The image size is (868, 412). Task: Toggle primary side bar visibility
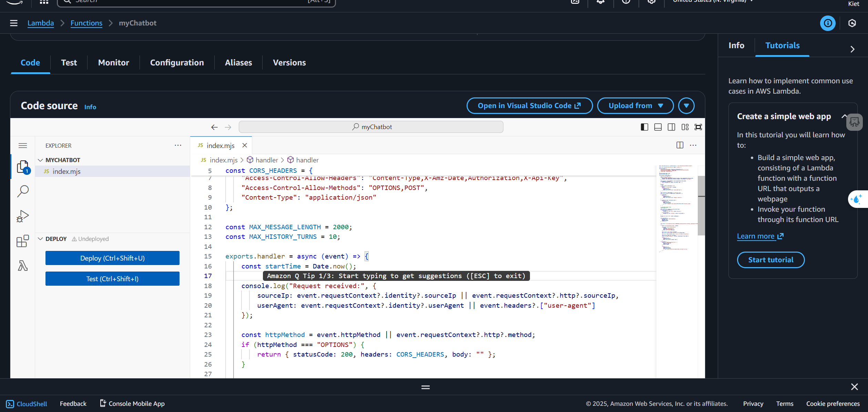(644, 127)
